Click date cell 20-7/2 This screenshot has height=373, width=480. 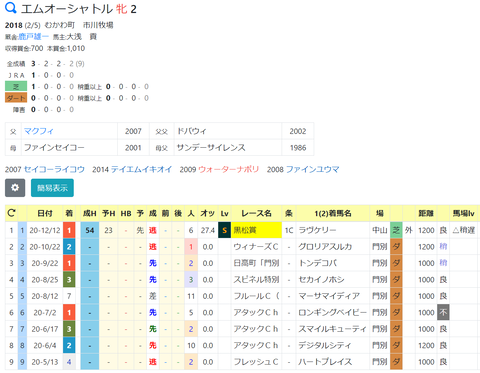tap(45, 312)
